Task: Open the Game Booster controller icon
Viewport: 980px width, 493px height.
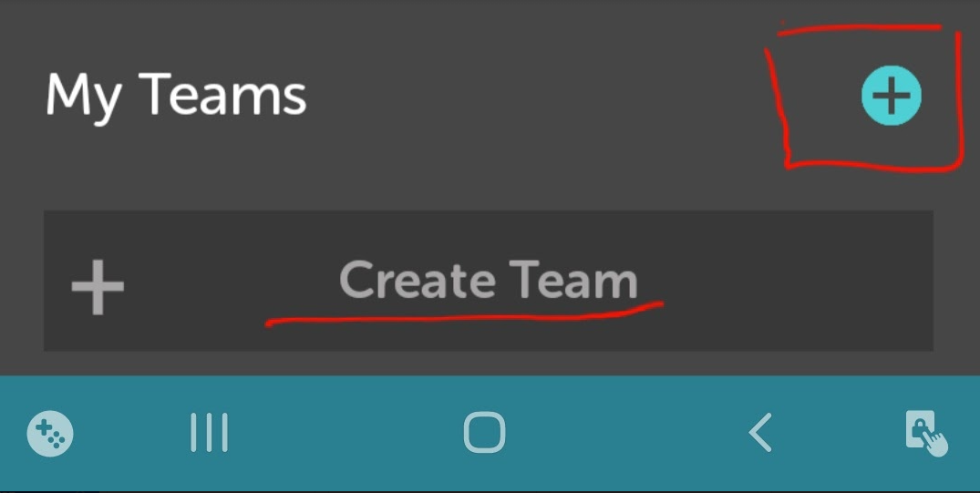Action: tap(50, 434)
